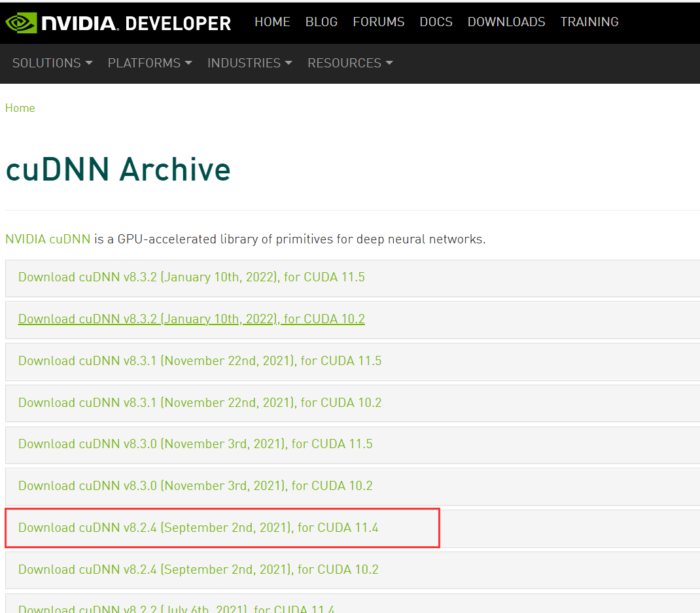Click the NVIDIA Developer logo

(118, 23)
